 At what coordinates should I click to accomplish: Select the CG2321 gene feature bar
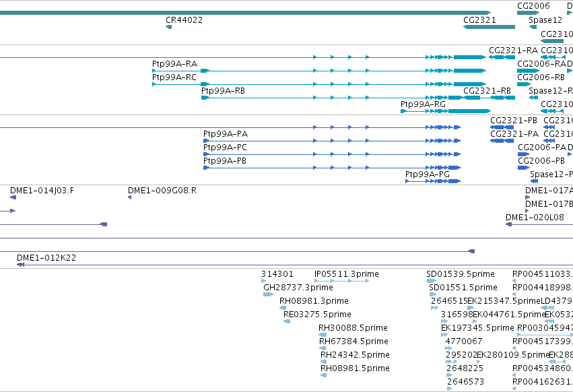pos(489,27)
